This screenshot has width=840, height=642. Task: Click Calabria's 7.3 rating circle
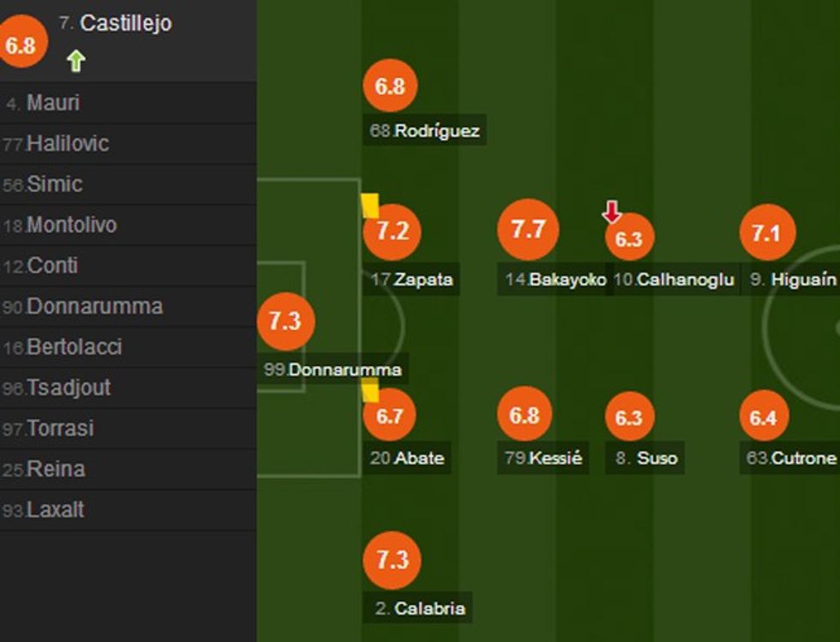click(393, 561)
